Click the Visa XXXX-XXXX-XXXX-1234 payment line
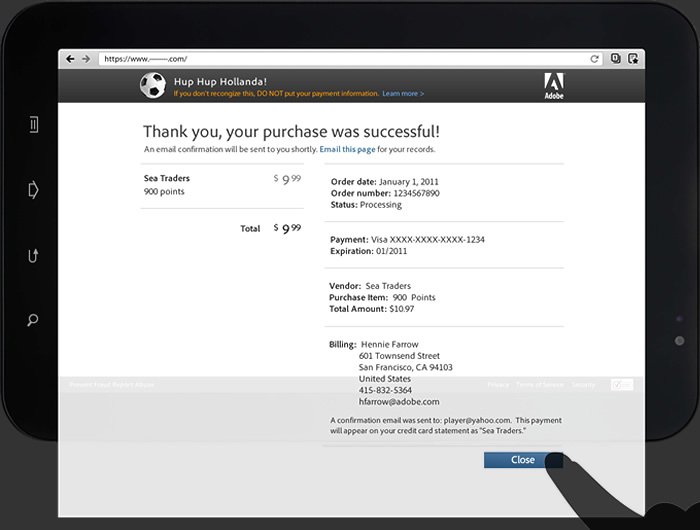The image size is (700, 530). click(408, 239)
